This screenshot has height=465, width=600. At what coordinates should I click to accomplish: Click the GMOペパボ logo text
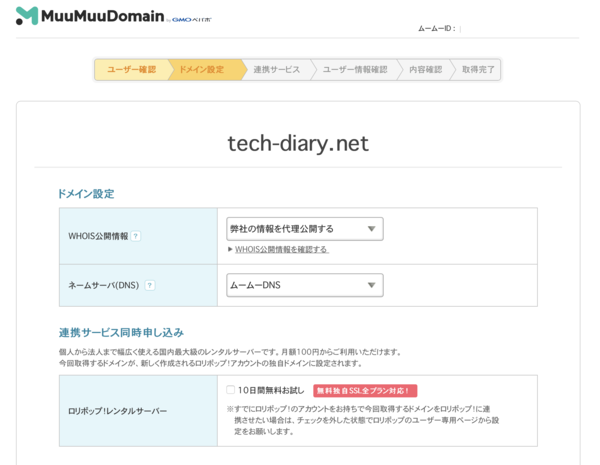(191, 20)
